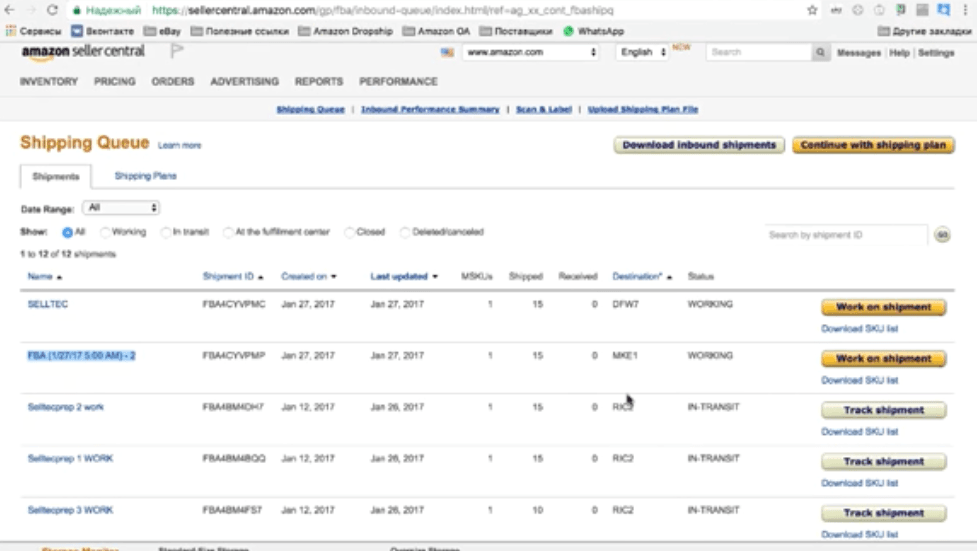Click the blue translate extension icon
Image resolution: width=977 pixels, height=551 pixels.
(944, 10)
